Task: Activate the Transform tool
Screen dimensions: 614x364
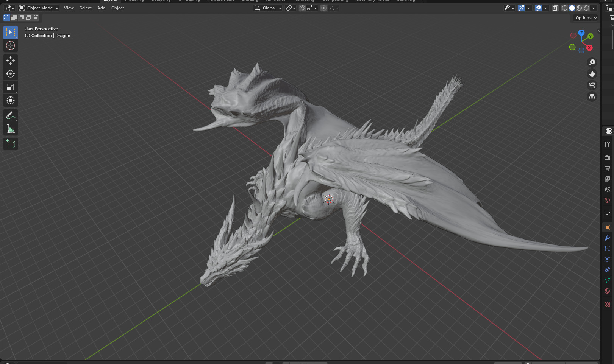Action: 11,100
